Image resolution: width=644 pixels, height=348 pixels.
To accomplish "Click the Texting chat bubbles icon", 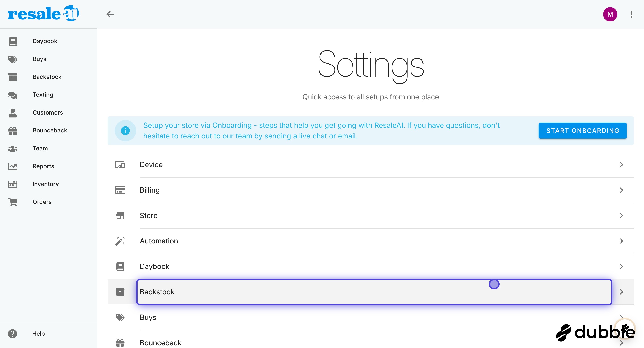I will (x=13, y=95).
